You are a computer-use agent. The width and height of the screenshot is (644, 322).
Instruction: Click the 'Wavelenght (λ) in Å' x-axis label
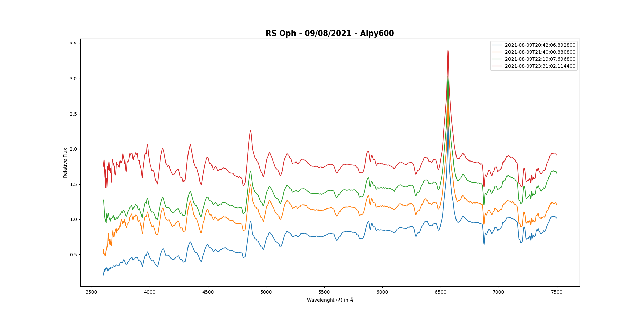tap(330, 300)
